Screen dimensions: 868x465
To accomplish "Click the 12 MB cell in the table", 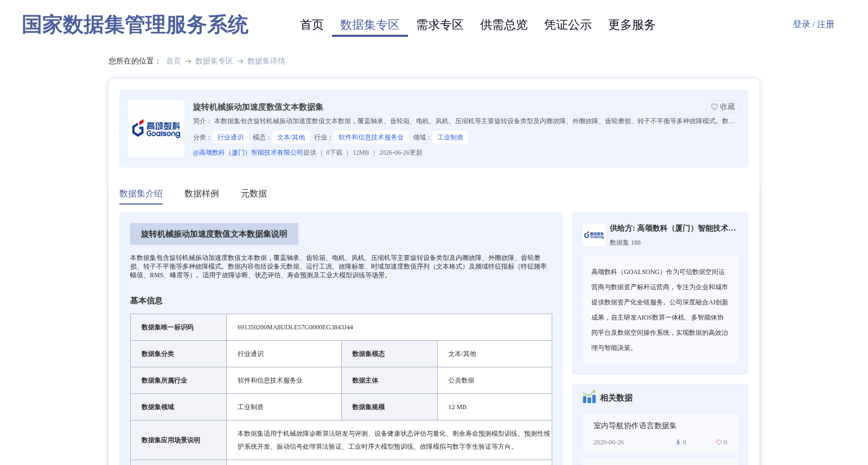I will click(457, 407).
